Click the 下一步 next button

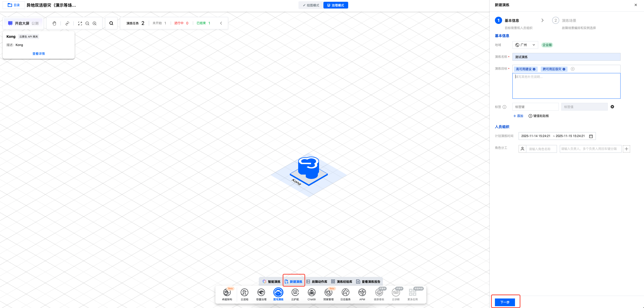tap(505, 302)
